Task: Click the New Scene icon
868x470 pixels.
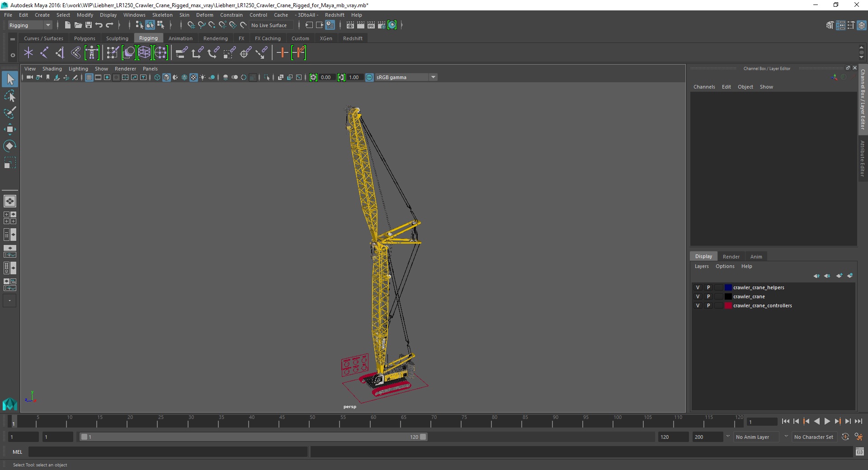Action: click(x=67, y=25)
